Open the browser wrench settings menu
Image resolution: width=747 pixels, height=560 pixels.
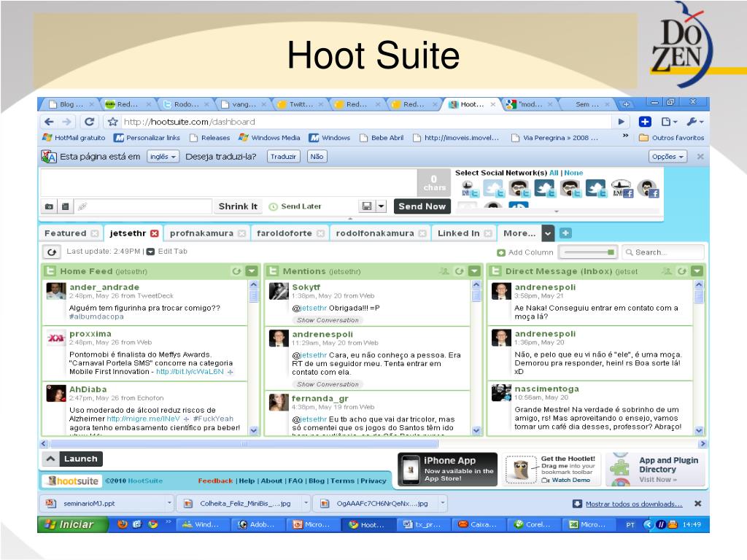pyautogui.click(x=695, y=122)
